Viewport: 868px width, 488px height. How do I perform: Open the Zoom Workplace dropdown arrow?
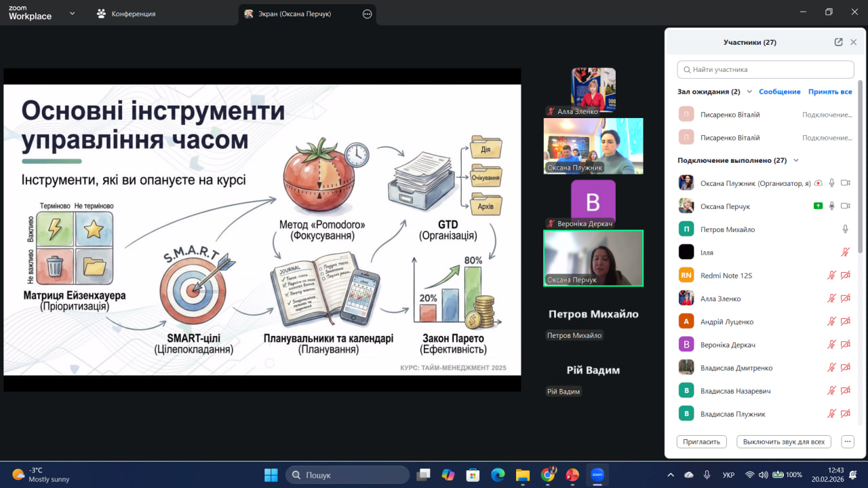click(x=73, y=14)
